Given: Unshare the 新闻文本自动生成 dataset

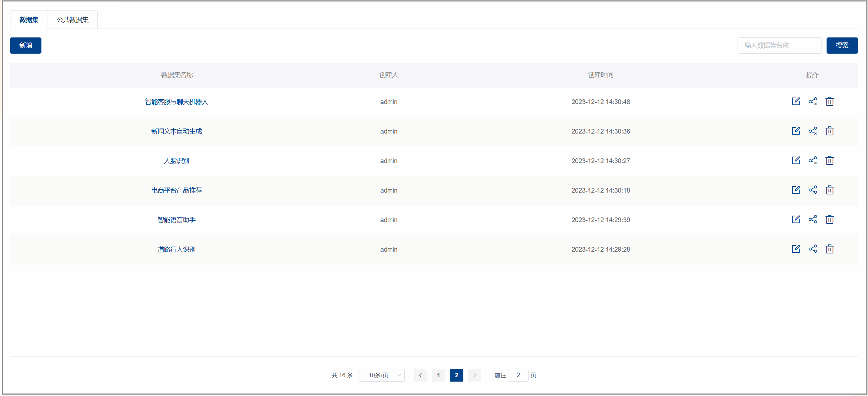Looking at the screenshot, I should (813, 131).
